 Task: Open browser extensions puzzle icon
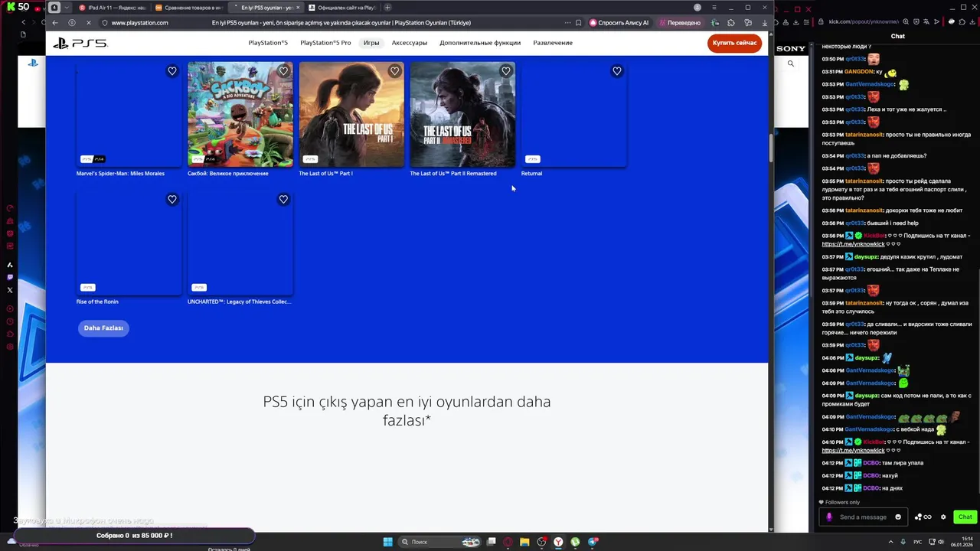[x=731, y=23]
